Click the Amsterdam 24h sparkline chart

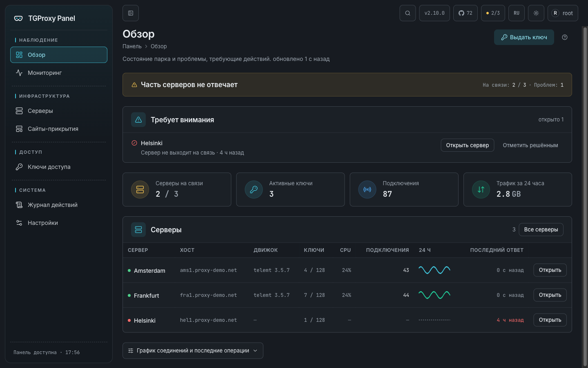coord(434,270)
